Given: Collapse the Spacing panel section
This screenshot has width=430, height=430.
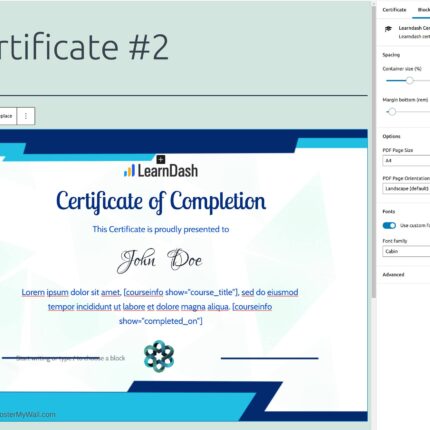Looking at the screenshot, I should [x=391, y=55].
